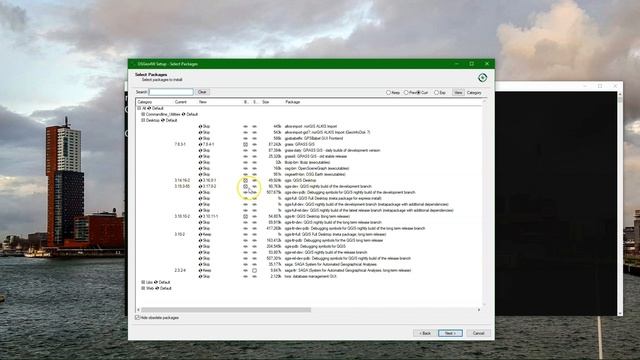Cycle install action for alkis-import package
This screenshot has width=640, height=360.
click(200, 127)
